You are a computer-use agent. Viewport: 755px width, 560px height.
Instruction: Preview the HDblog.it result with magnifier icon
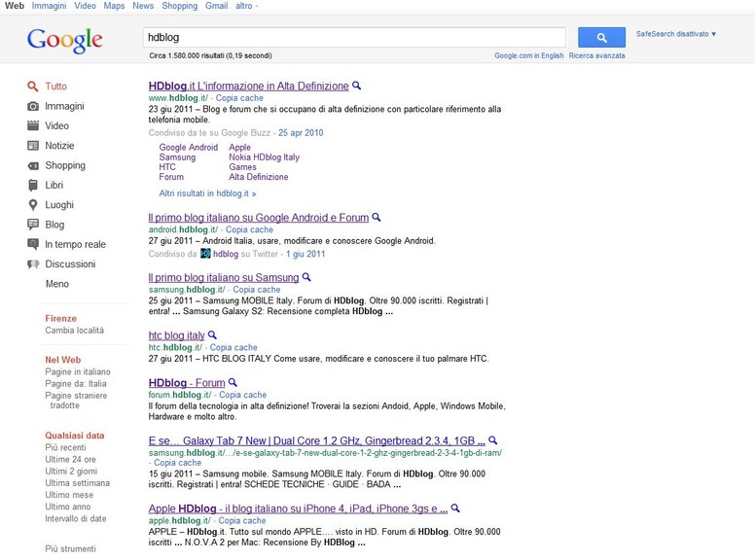tap(357, 86)
